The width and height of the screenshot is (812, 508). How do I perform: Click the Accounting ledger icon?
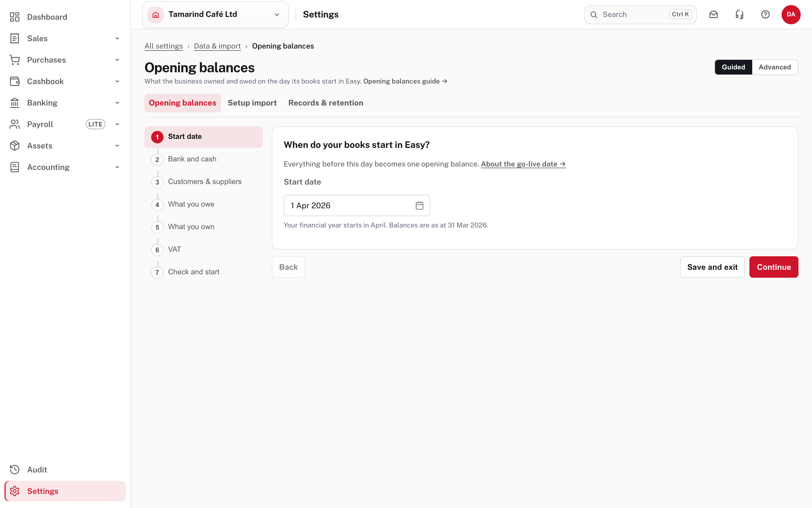[x=15, y=167]
